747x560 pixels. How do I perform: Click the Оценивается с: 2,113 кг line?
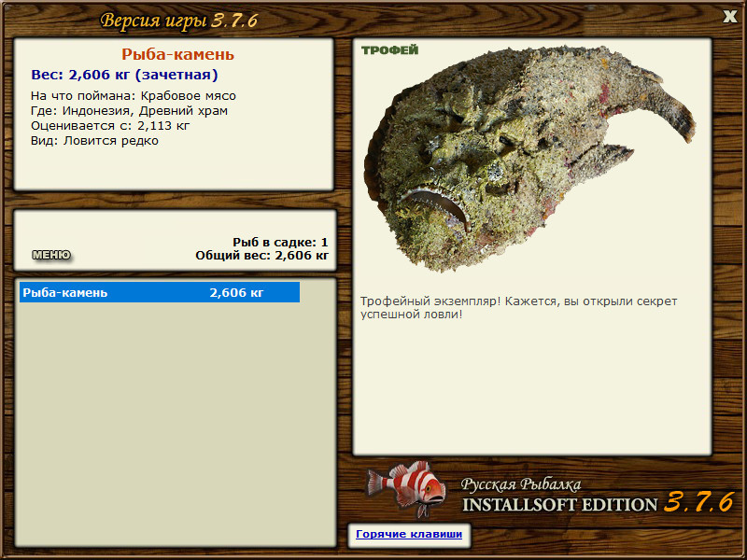pos(110,126)
